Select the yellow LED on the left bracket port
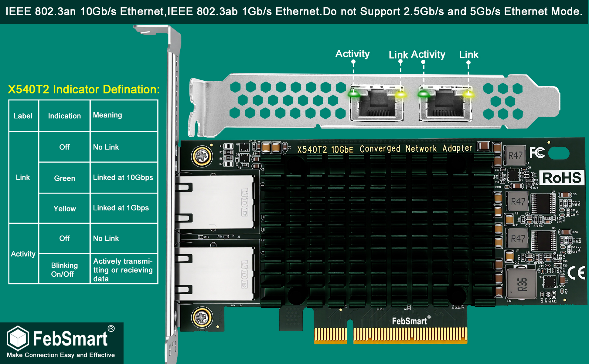589x364 pixels. pos(401,94)
